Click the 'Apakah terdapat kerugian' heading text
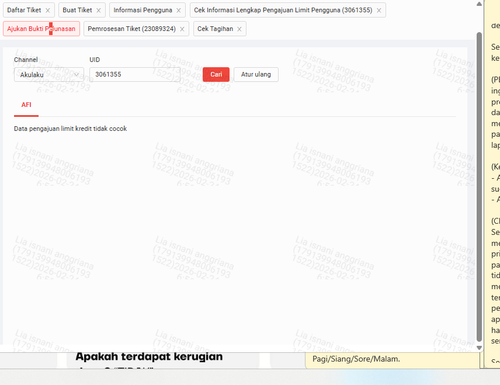Viewport: 500px width, 385px height. tap(149, 356)
